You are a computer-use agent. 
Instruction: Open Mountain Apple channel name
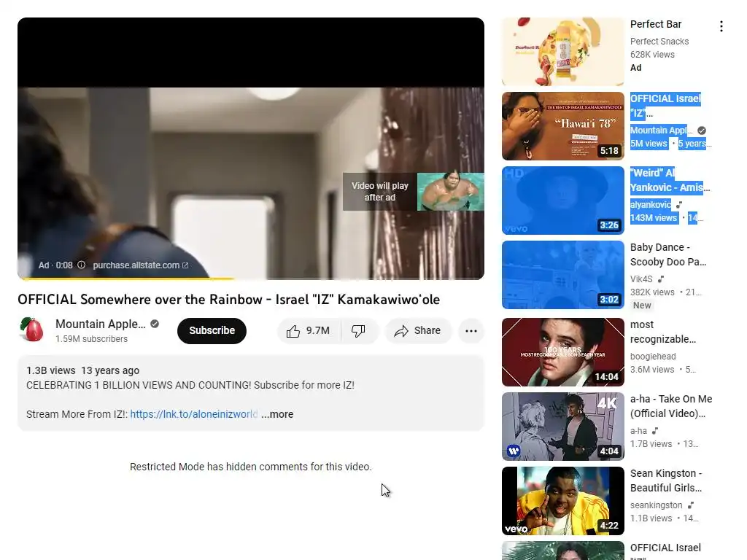point(101,324)
